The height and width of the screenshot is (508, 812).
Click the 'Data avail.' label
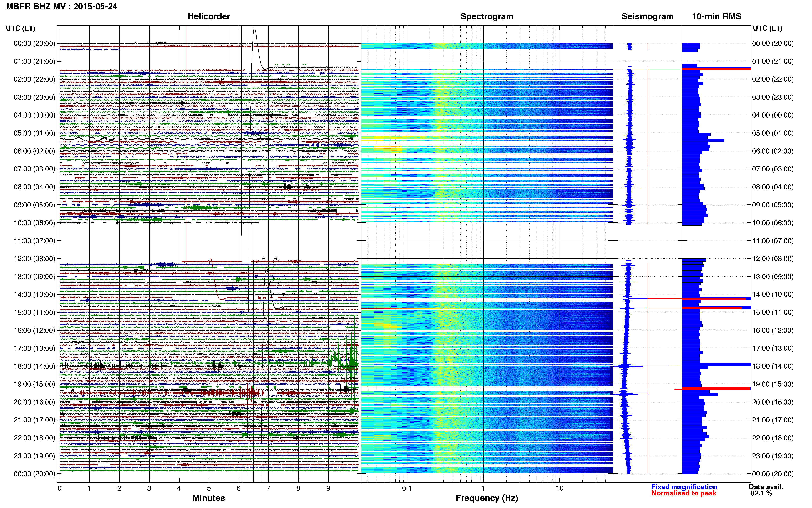click(766, 487)
